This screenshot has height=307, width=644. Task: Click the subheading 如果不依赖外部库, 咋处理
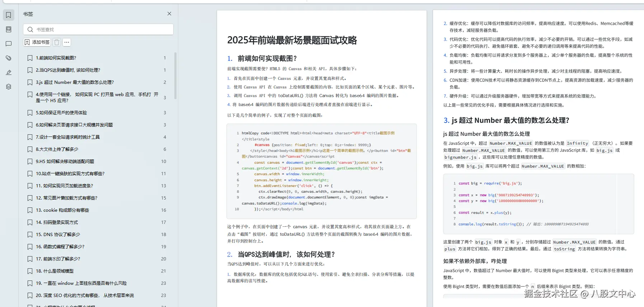click(475, 261)
